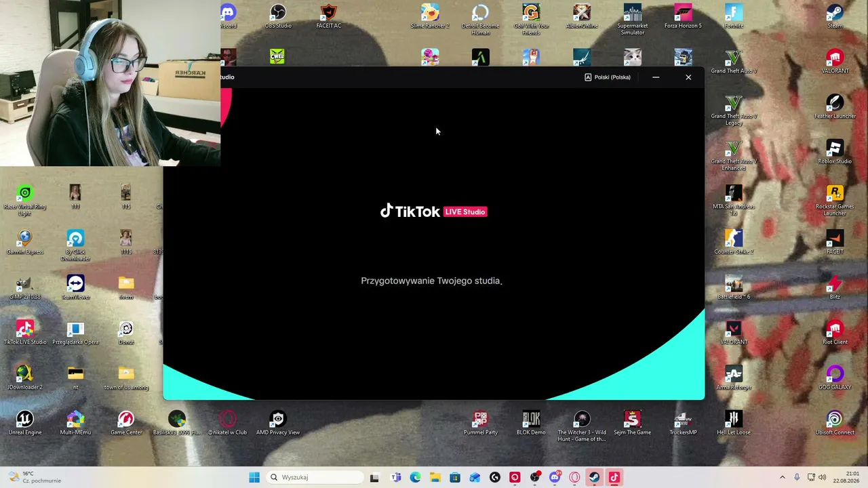The width and height of the screenshot is (868, 488).
Task: Select the image file named 1115
Action: (x=126, y=242)
